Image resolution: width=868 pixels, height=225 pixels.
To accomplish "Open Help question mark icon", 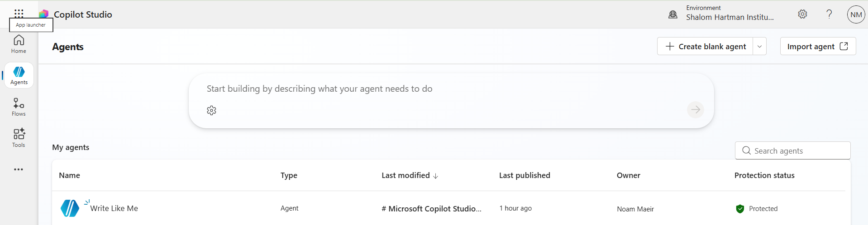I will pos(829,14).
